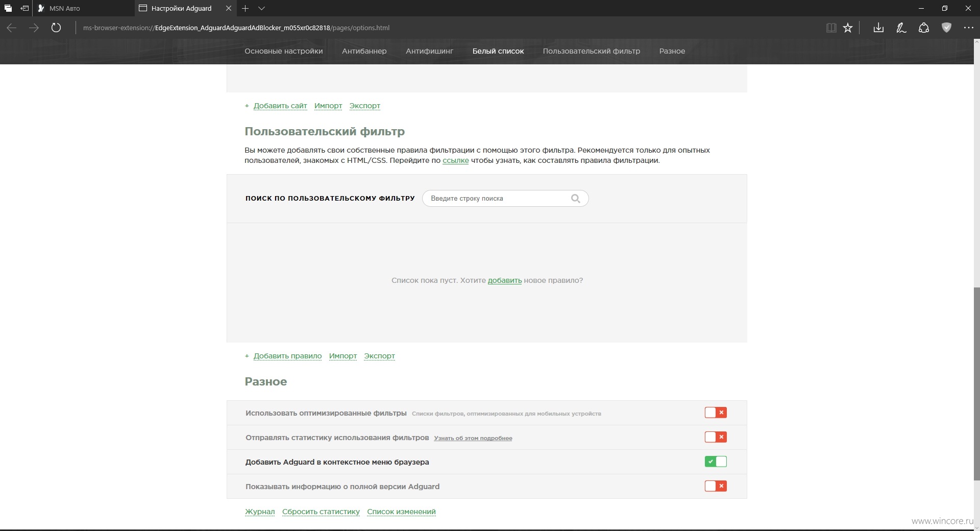This screenshot has width=980, height=531.
Task: Open the Белый список section
Action: [498, 51]
